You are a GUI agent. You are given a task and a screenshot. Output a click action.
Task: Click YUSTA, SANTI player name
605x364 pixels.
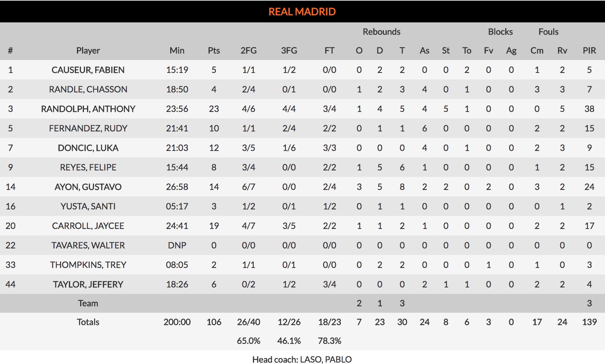88,206
